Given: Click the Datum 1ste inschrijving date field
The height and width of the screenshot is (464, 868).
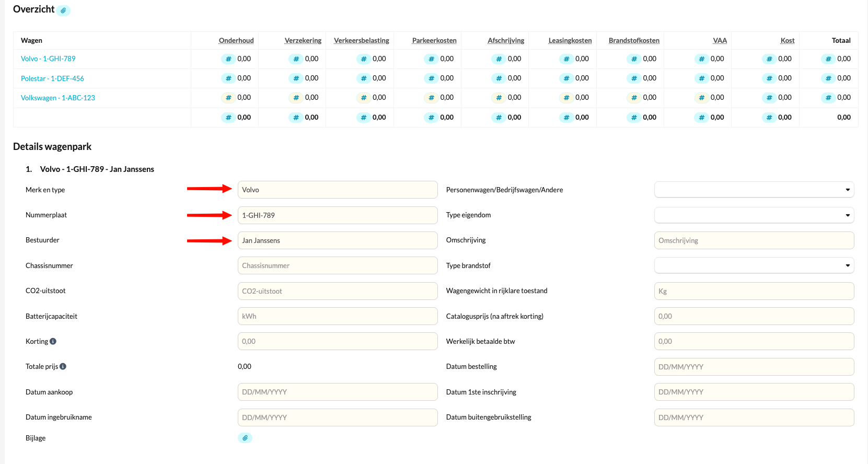Looking at the screenshot, I should point(754,392).
